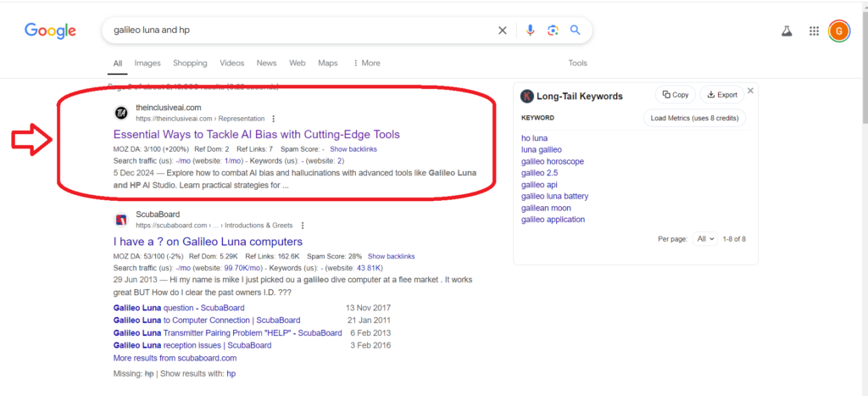Click the 'ho luna' keyword
Screen dimensions: 868x396
click(x=534, y=138)
